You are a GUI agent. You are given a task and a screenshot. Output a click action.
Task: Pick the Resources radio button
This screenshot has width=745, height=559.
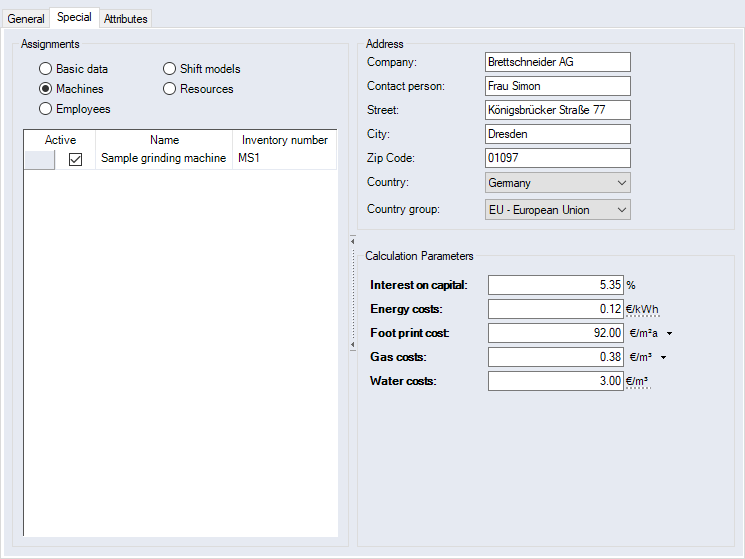[169, 89]
